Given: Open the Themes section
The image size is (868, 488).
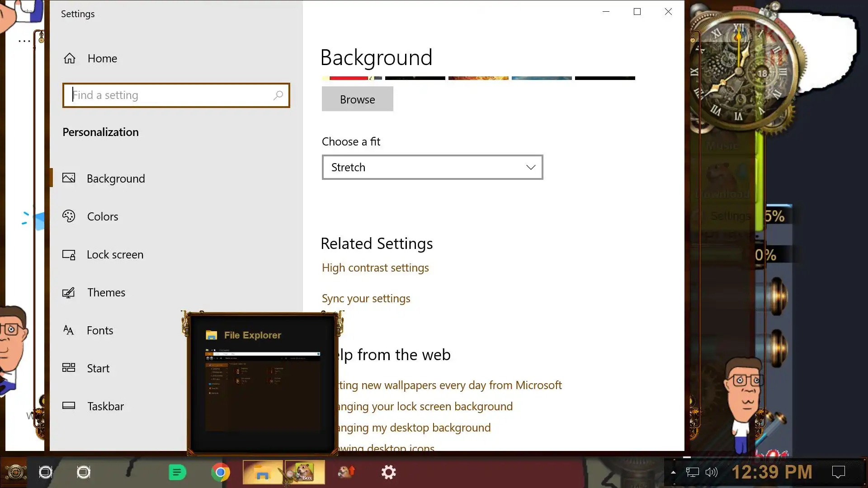Looking at the screenshot, I should 106,292.
